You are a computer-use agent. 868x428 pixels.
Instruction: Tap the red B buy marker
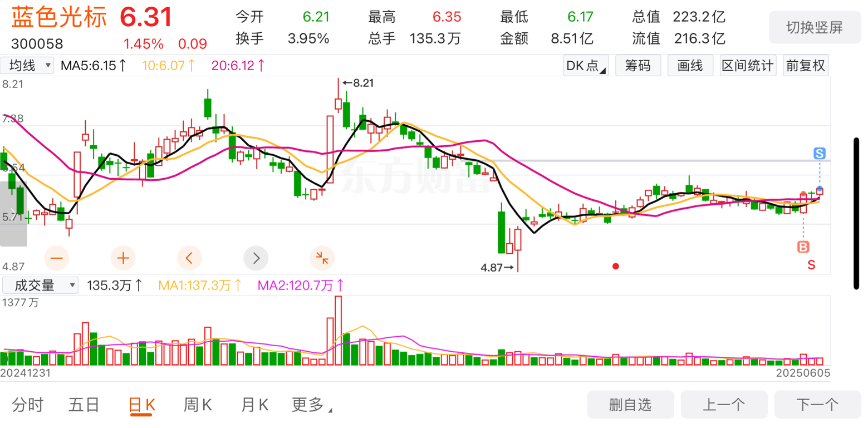tap(803, 247)
